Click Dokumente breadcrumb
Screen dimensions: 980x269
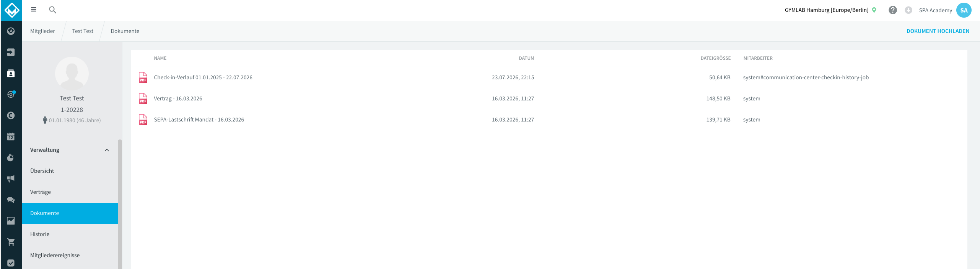[x=125, y=31]
